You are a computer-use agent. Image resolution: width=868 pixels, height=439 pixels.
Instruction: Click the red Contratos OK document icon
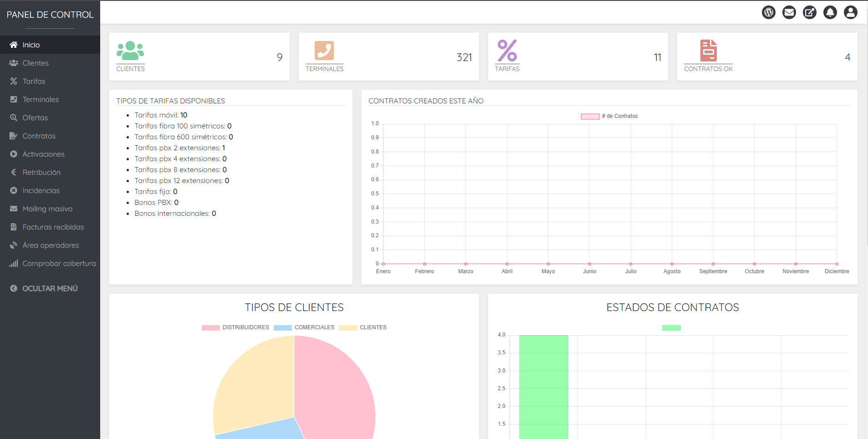[x=708, y=51]
